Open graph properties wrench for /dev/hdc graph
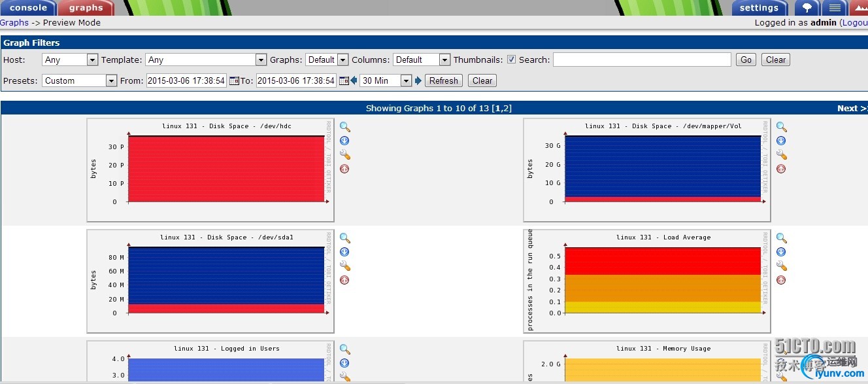Viewport: 868px width, 384px height. [345, 155]
